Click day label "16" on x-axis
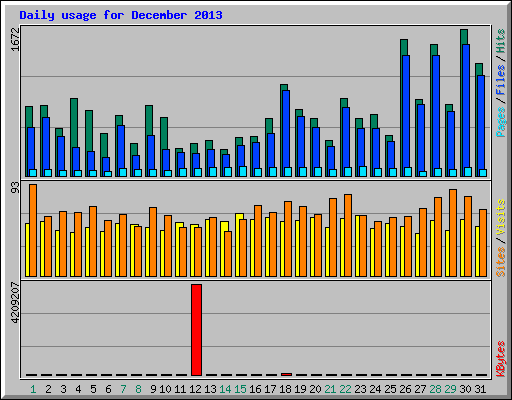 (255, 389)
